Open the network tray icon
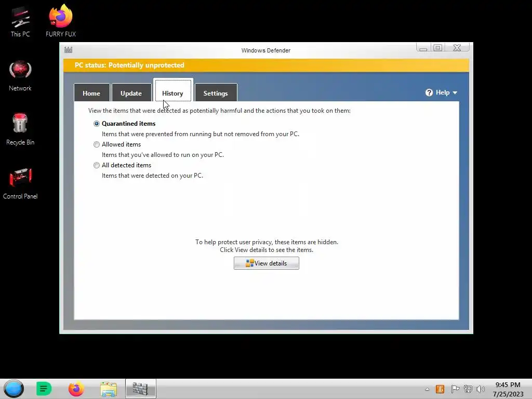 click(x=468, y=389)
